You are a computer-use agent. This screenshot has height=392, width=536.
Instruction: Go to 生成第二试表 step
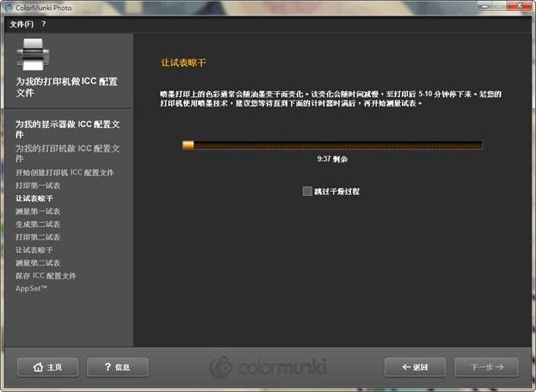38,224
